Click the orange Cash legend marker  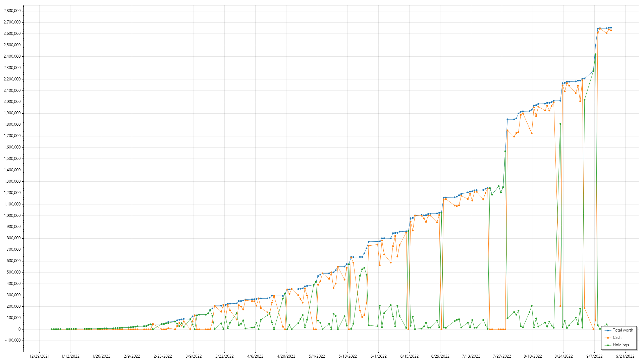(608, 338)
